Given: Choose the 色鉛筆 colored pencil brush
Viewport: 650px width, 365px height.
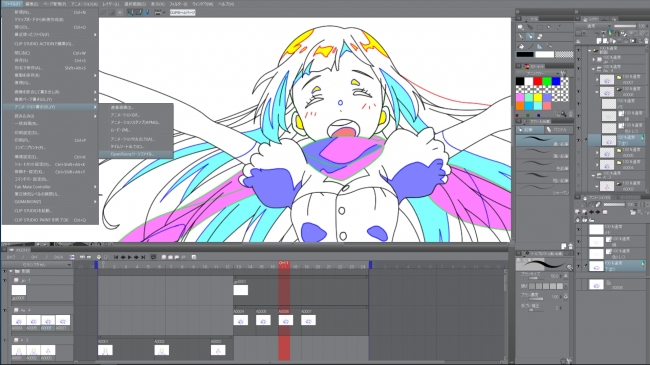Looking at the screenshot, I should pos(543,165).
